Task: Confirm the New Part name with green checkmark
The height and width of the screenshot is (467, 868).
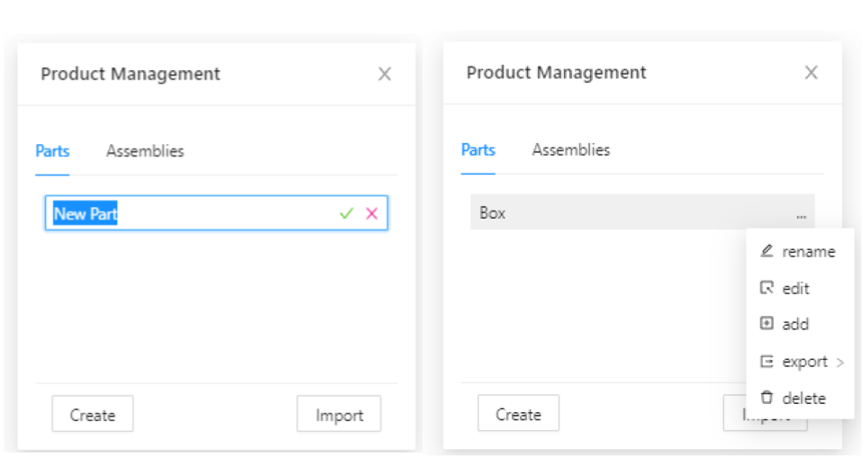Action: [x=346, y=213]
